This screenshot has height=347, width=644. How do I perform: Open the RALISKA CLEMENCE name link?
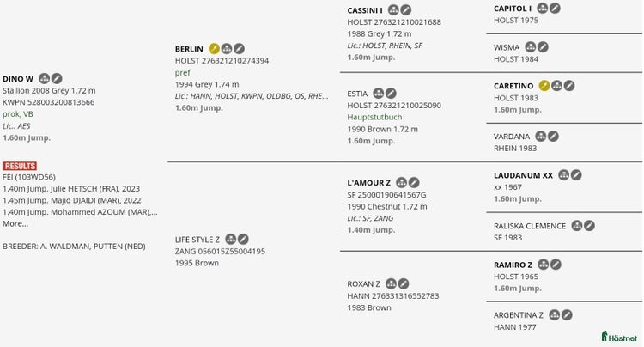coord(530,226)
